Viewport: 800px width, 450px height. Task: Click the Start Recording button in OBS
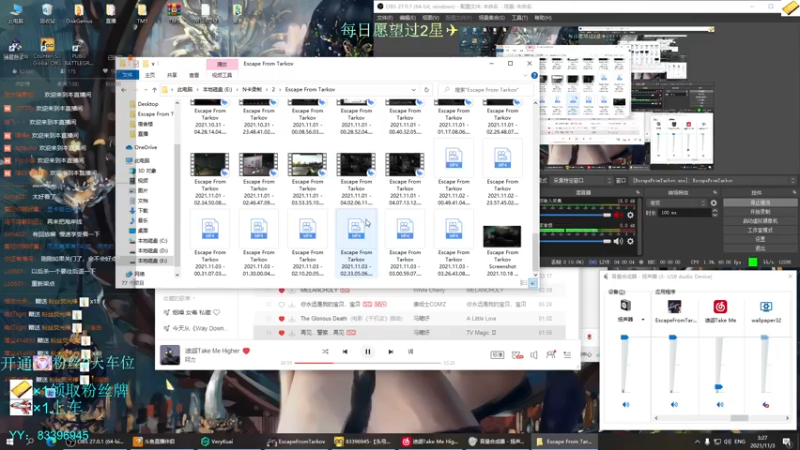[760, 212]
